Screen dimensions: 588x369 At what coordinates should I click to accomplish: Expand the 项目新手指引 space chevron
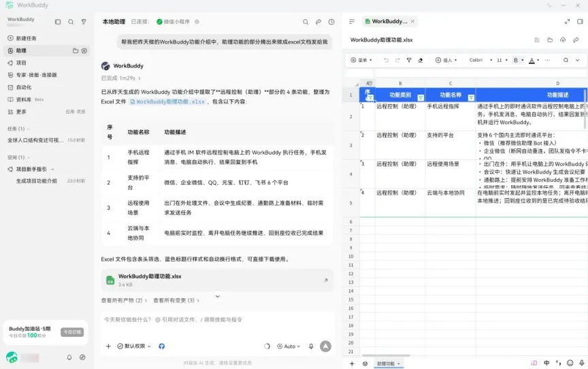click(x=52, y=169)
